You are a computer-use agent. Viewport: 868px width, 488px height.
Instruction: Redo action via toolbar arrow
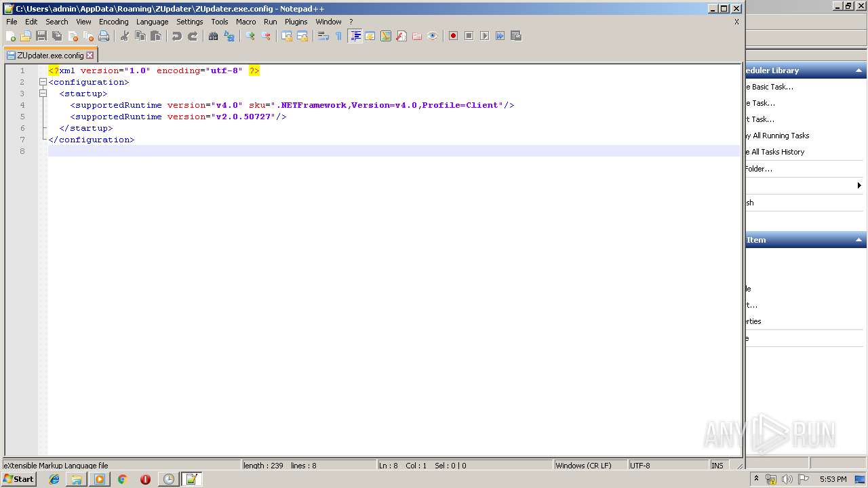[193, 36]
